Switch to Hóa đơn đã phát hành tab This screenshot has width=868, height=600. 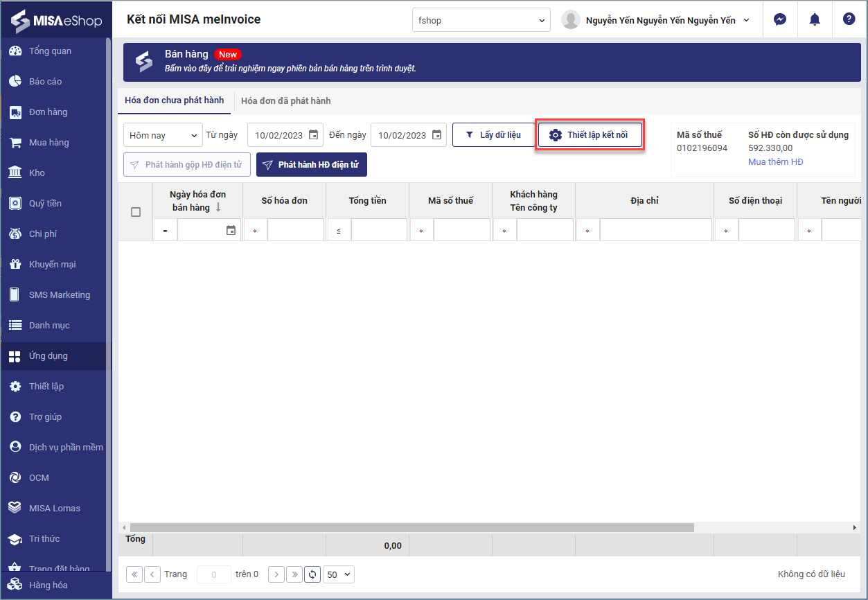coord(286,101)
